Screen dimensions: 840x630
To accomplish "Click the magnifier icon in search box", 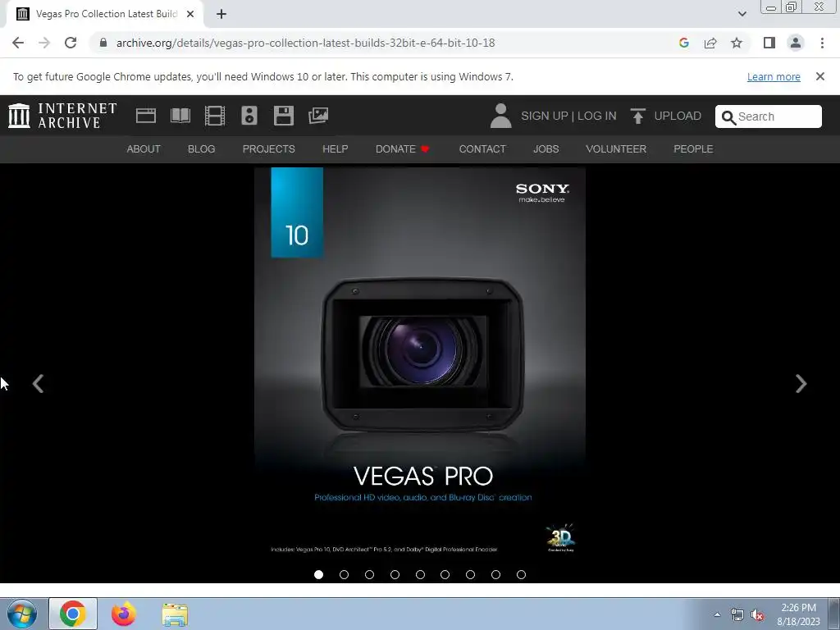I will [728, 117].
